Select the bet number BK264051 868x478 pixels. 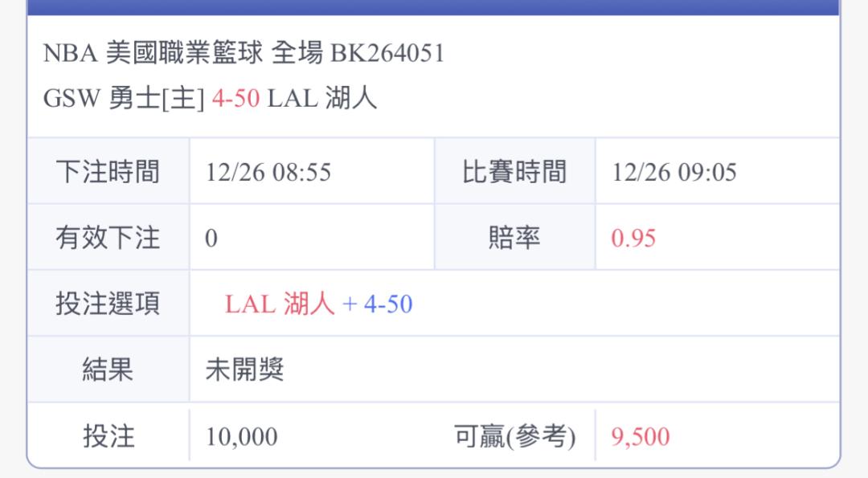pyautogui.click(x=387, y=53)
